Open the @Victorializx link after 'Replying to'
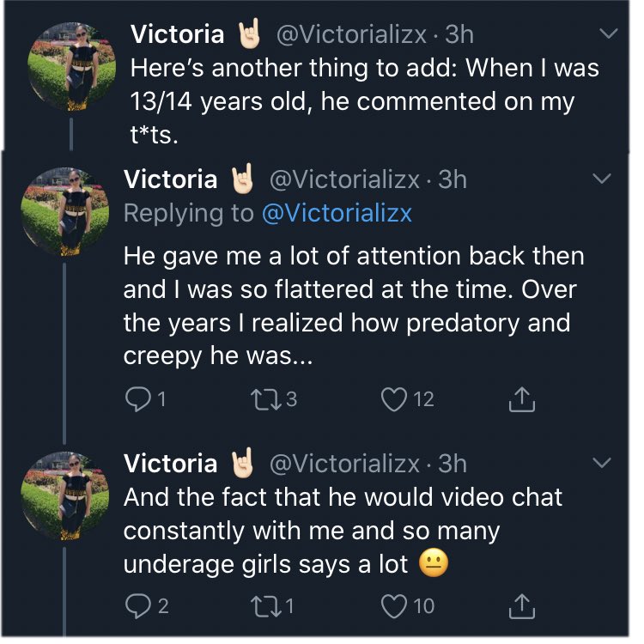 [337, 213]
